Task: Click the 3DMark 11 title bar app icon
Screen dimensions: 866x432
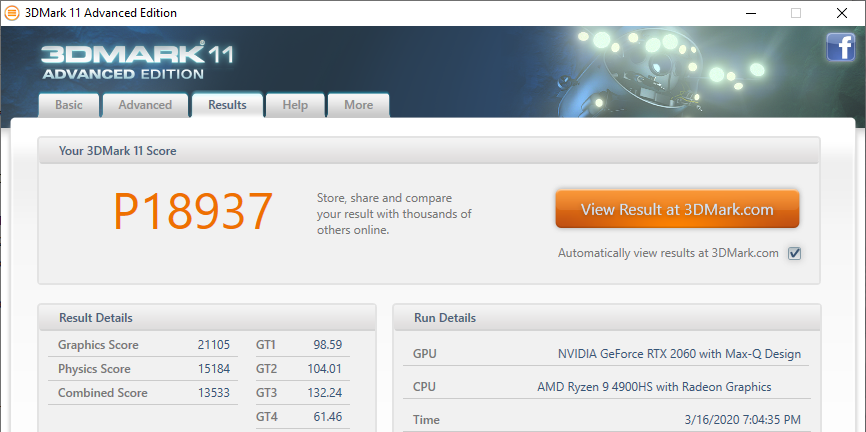Action: (x=12, y=13)
